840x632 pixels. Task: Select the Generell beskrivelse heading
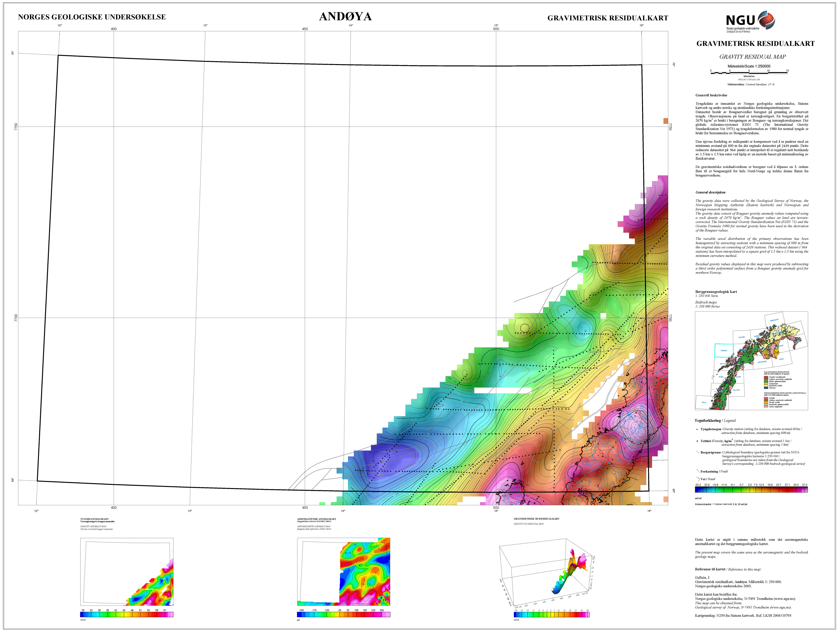click(x=711, y=95)
